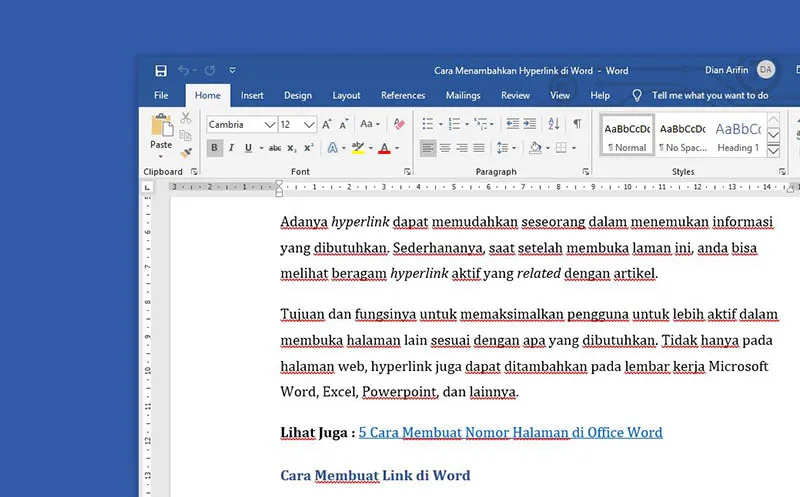Click the Clear All Formatting eraser icon
The width and height of the screenshot is (800, 497).
[399, 124]
